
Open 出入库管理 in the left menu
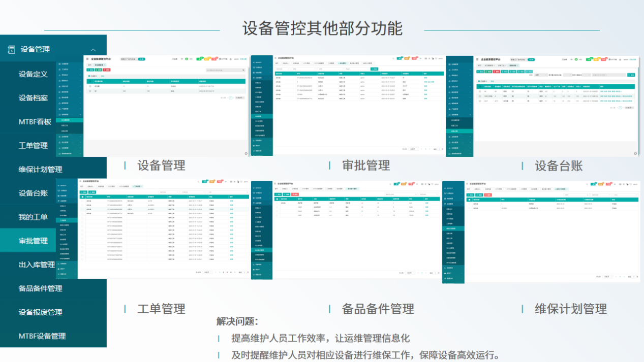(x=37, y=265)
